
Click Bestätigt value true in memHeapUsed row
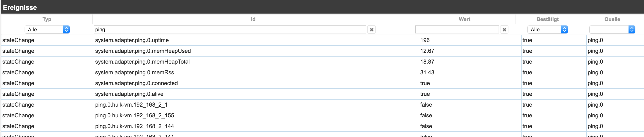(x=527, y=51)
